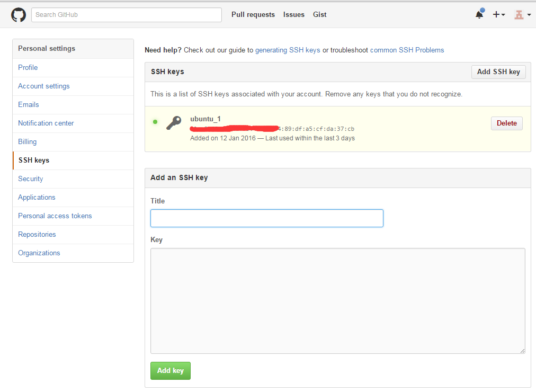The height and width of the screenshot is (392, 536).
Task: Focus the Title input field
Action: point(266,218)
